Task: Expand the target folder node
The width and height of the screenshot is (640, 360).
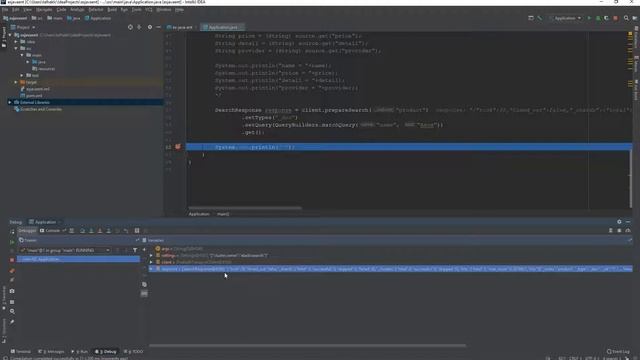Action: click(16, 82)
